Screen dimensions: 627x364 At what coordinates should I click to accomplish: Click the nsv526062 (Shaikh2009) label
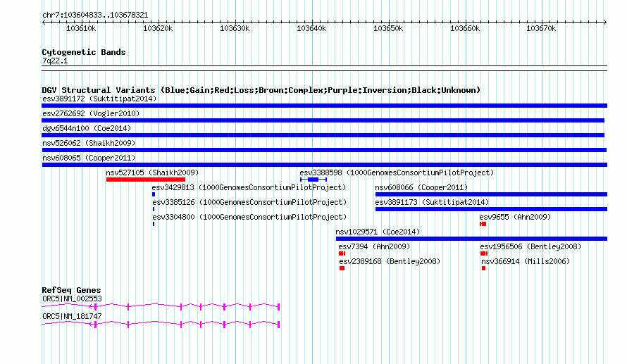point(89,143)
